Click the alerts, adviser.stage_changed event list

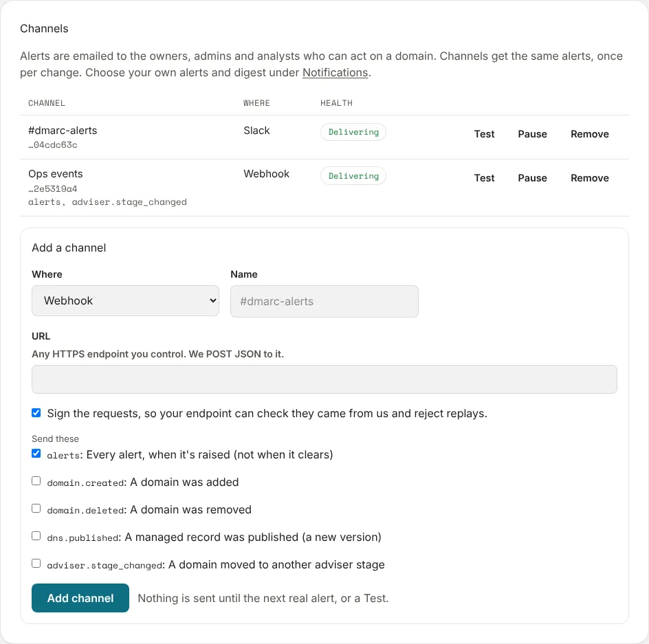[107, 202]
